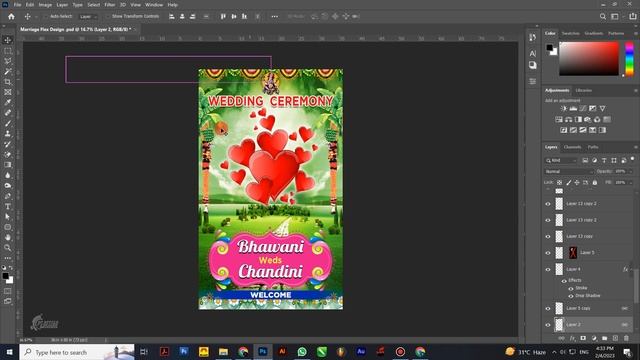Select the Eyedropper tool
This screenshot has width=640, height=360.
pyautogui.click(x=8, y=102)
